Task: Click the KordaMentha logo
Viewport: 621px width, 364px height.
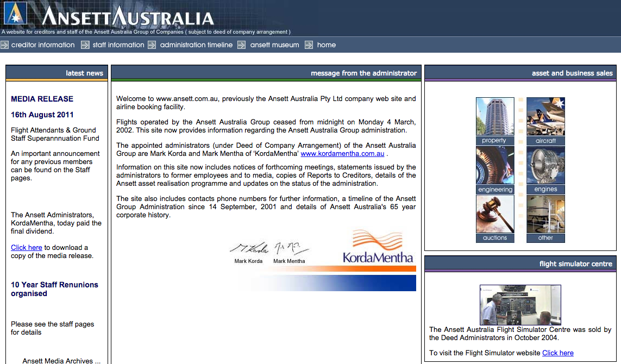Action: 378,246
